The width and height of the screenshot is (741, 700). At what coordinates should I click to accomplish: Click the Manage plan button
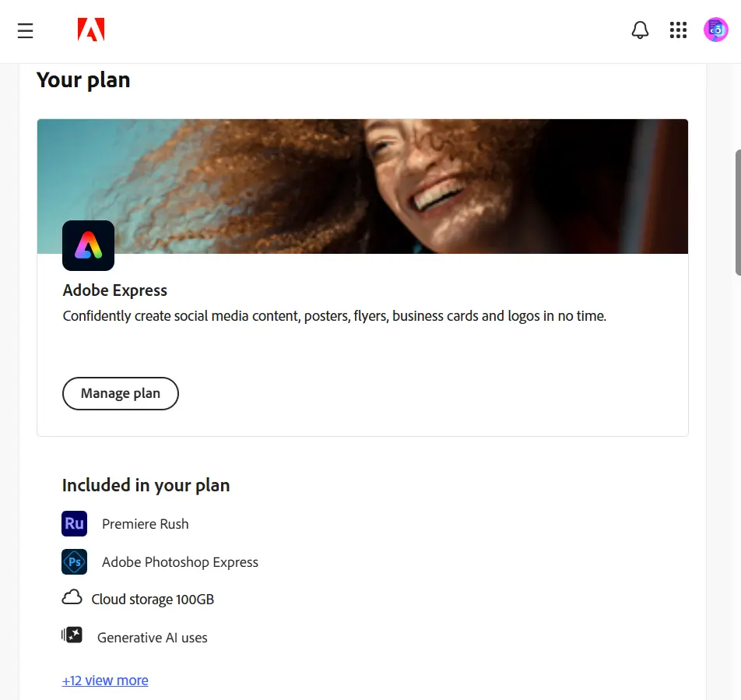[121, 393]
